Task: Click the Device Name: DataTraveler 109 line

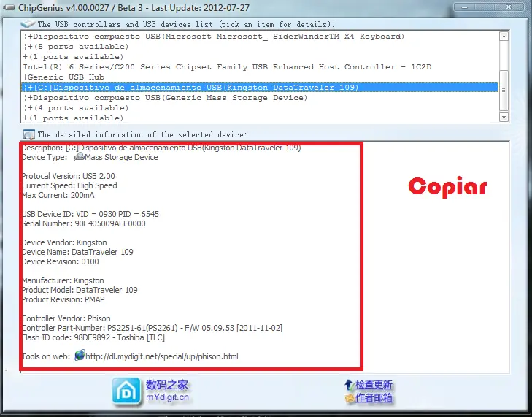Action: pos(77,252)
